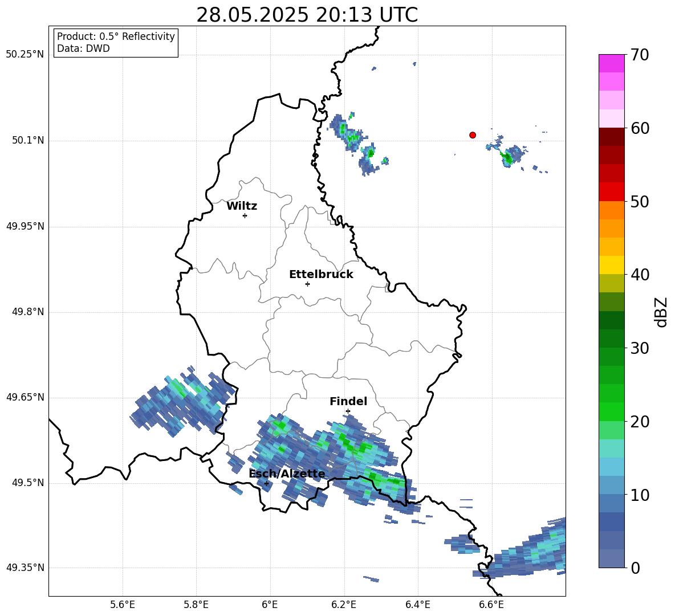Click the colorbar tick label 70
The width and height of the screenshot is (675, 616).
640,55
